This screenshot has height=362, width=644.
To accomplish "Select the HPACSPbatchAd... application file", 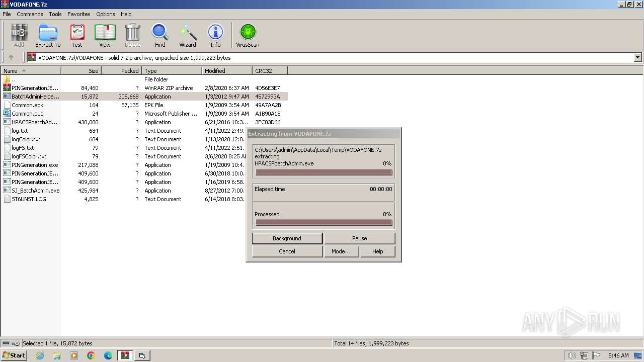I will click(31, 122).
